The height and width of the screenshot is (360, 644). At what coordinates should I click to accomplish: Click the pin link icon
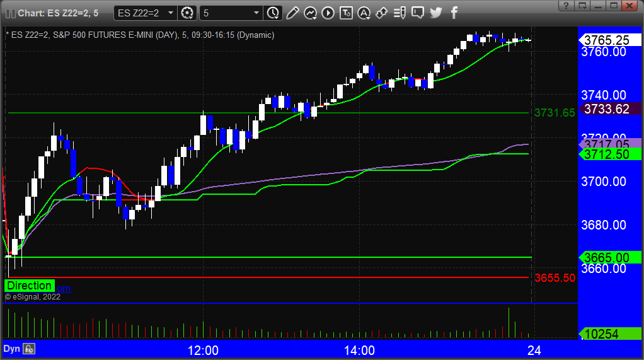(382, 13)
